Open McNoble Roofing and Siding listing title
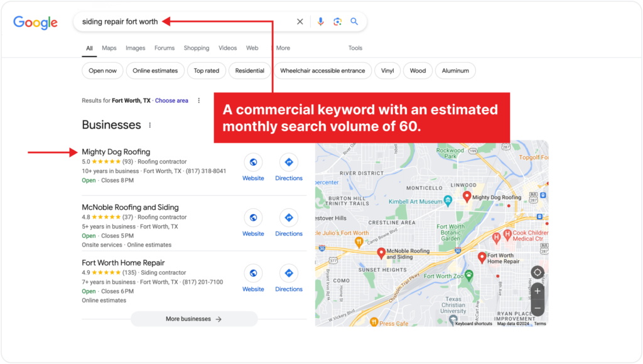The height and width of the screenshot is (364, 643). point(130,207)
